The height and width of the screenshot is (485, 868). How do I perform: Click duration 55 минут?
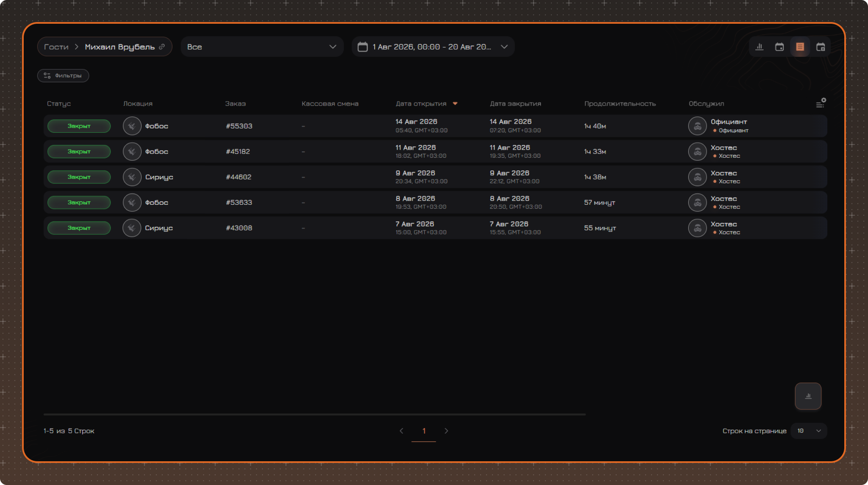point(600,228)
